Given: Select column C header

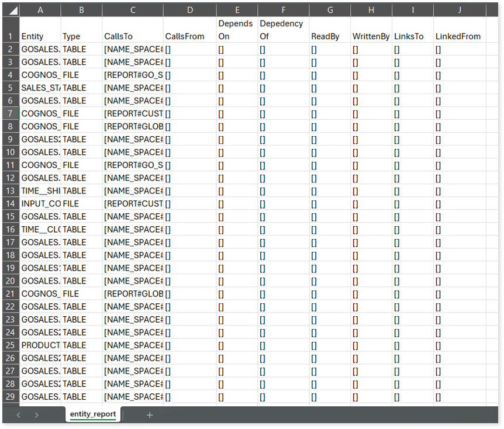Looking at the screenshot, I should [133, 10].
